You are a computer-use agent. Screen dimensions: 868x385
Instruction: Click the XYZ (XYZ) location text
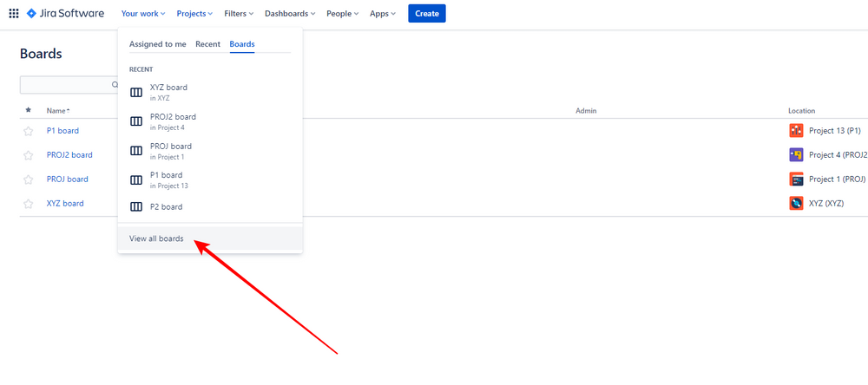(x=826, y=204)
